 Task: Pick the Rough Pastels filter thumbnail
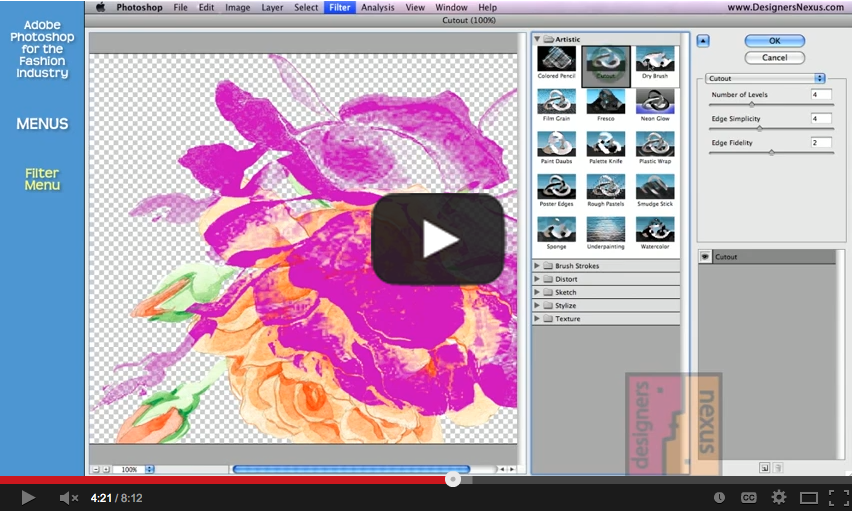(606, 187)
